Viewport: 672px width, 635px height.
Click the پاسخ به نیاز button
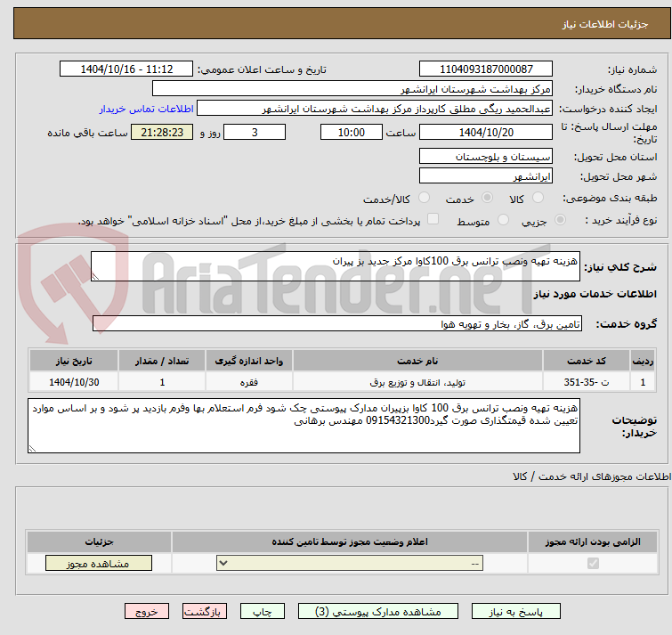pos(516,612)
